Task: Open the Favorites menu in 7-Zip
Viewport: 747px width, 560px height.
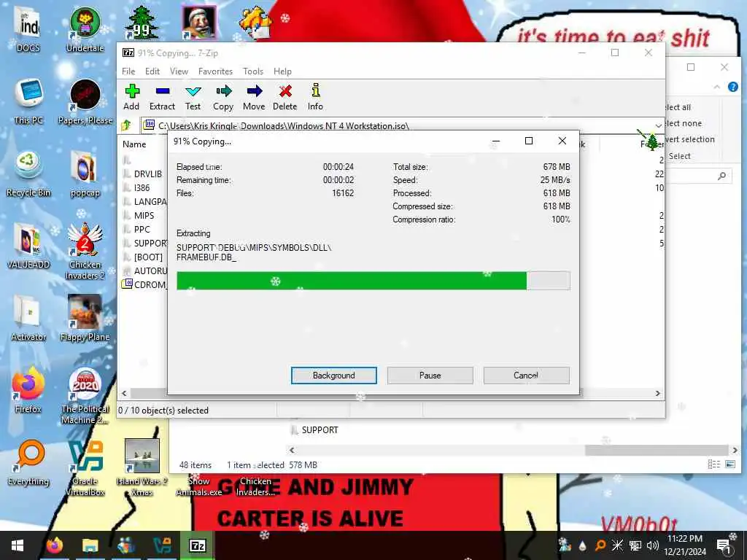Action: point(215,71)
